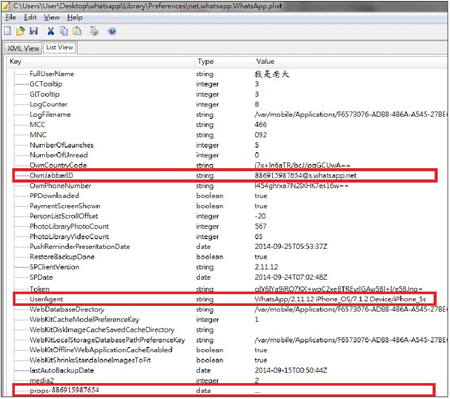Click the Open file folder icon

click(20, 31)
